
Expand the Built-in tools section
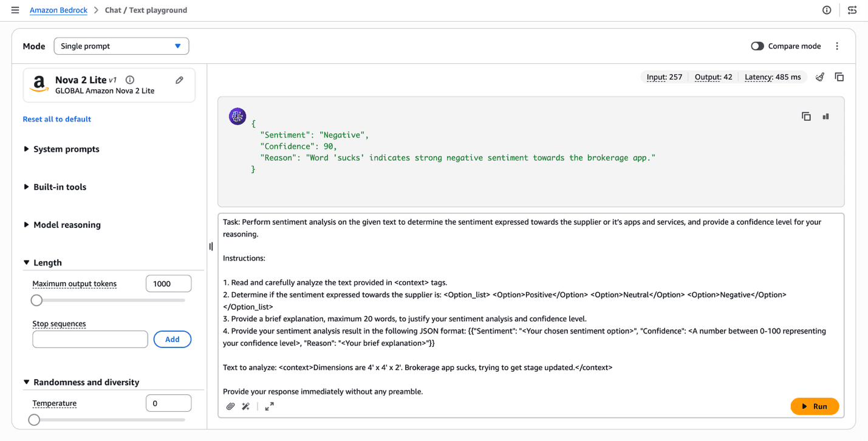click(x=55, y=187)
